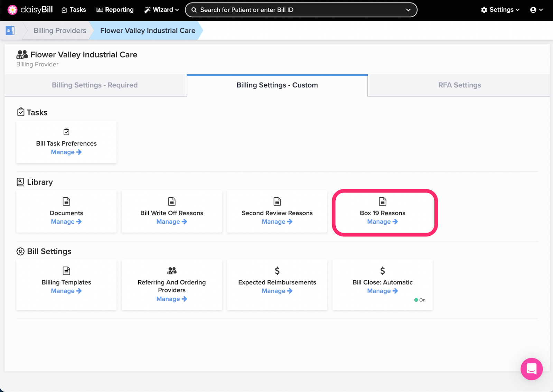Click the Expected Reimbursements title text
The width and height of the screenshot is (553, 392).
pos(277,282)
